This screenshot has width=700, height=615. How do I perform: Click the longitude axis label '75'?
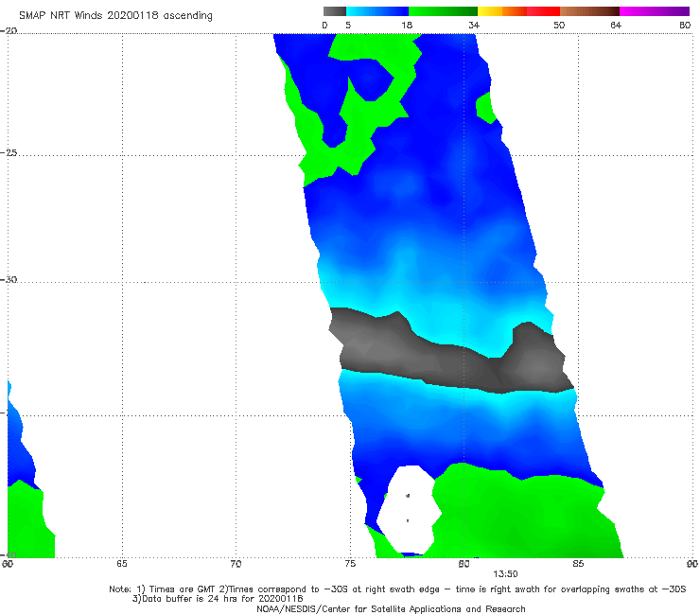click(350, 564)
